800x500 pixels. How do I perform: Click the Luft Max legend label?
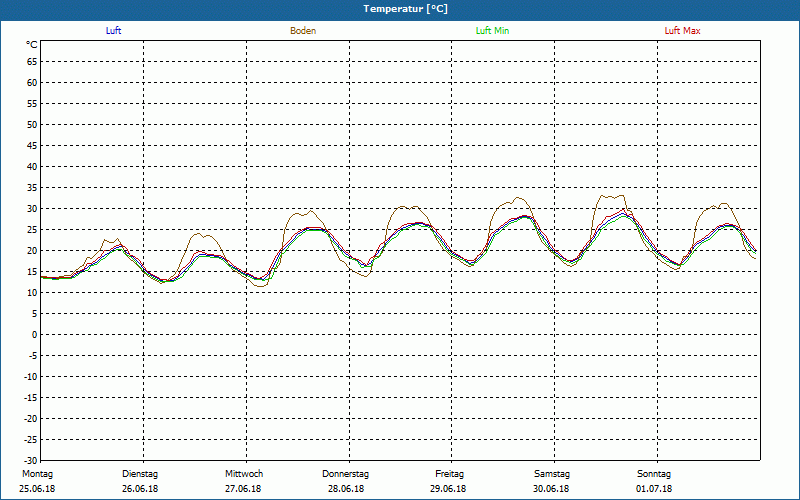(682, 31)
